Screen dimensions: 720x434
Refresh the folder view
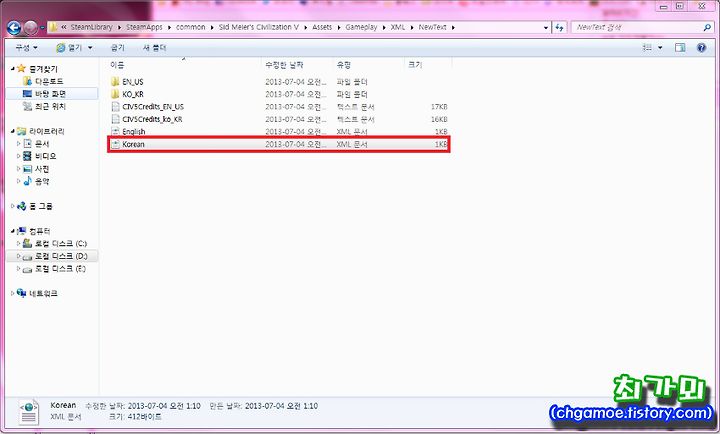pos(559,28)
